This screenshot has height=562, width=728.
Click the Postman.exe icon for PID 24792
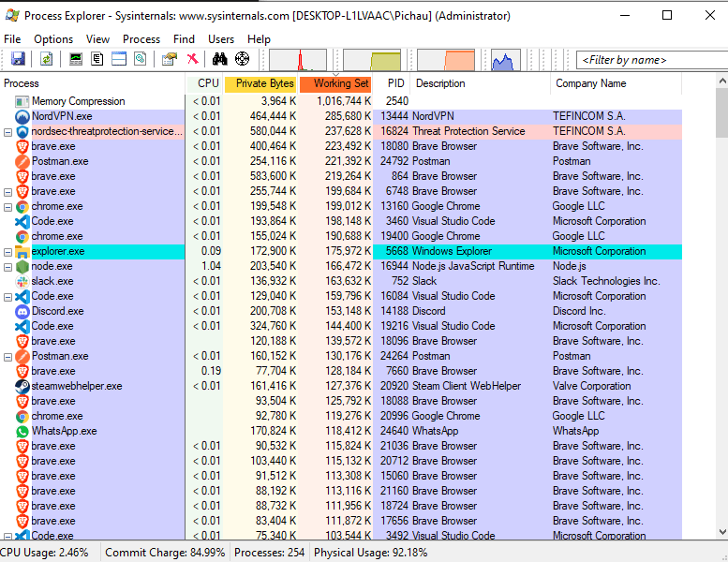pyautogui.click(x=22, y=161)
